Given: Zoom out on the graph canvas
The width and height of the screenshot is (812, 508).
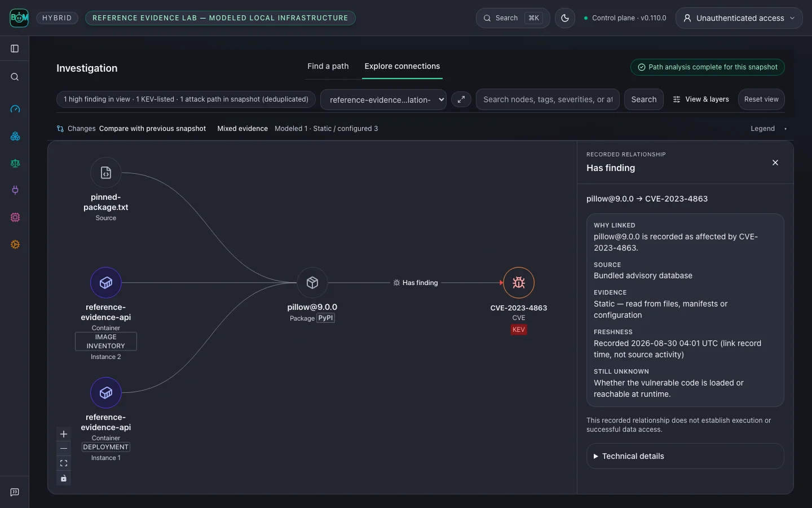Looking at the screenshot, I should (64, 449).
